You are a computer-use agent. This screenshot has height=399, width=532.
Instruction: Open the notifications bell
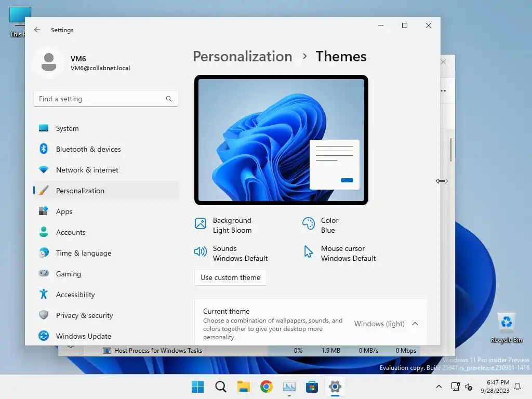tap(518, 387)
